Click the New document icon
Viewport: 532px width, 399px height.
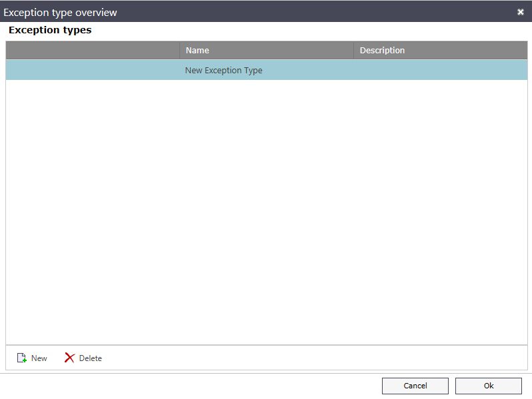click(x=22, y=358)
